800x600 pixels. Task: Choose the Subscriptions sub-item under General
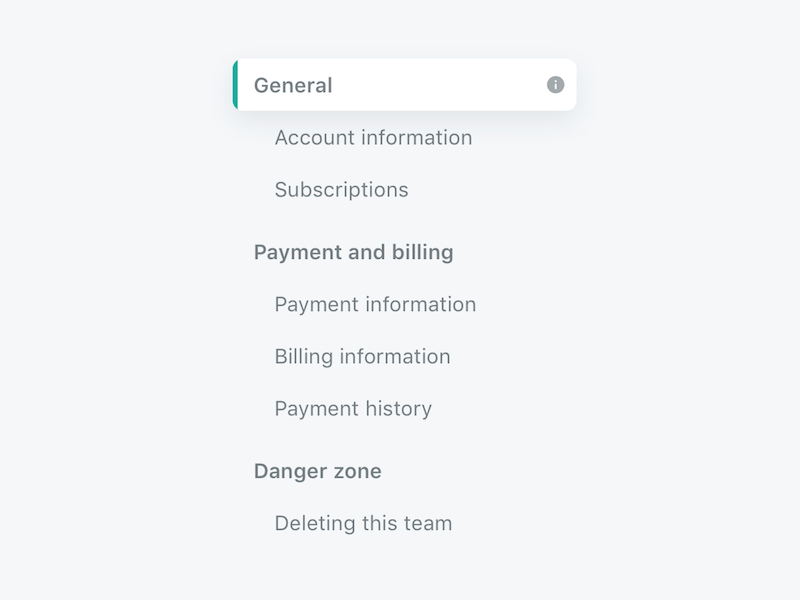click(x=341, y=190)
